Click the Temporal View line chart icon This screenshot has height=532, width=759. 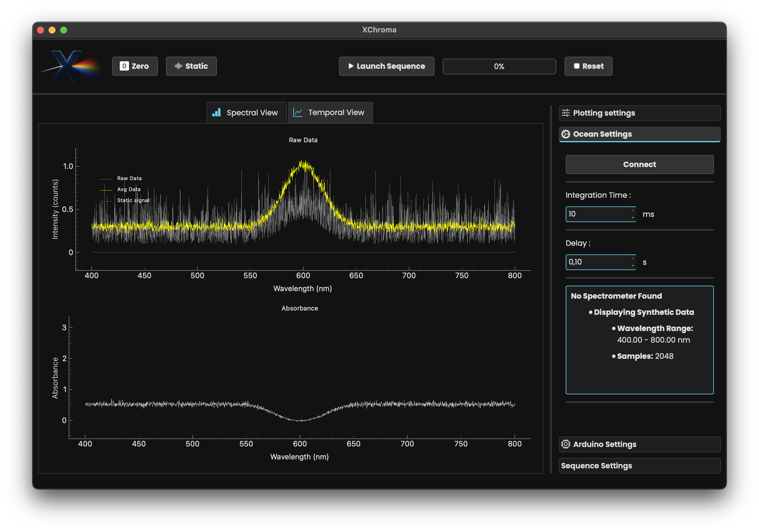[298, 113]
